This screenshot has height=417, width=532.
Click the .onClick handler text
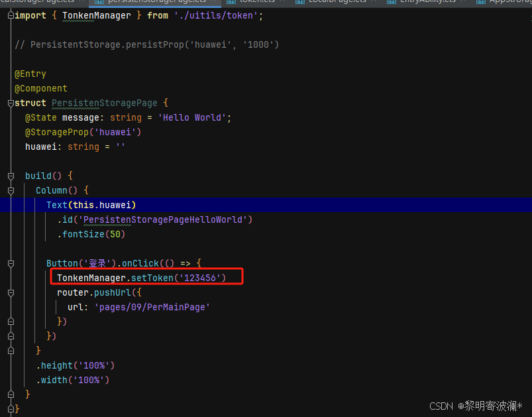pos(138,263)
